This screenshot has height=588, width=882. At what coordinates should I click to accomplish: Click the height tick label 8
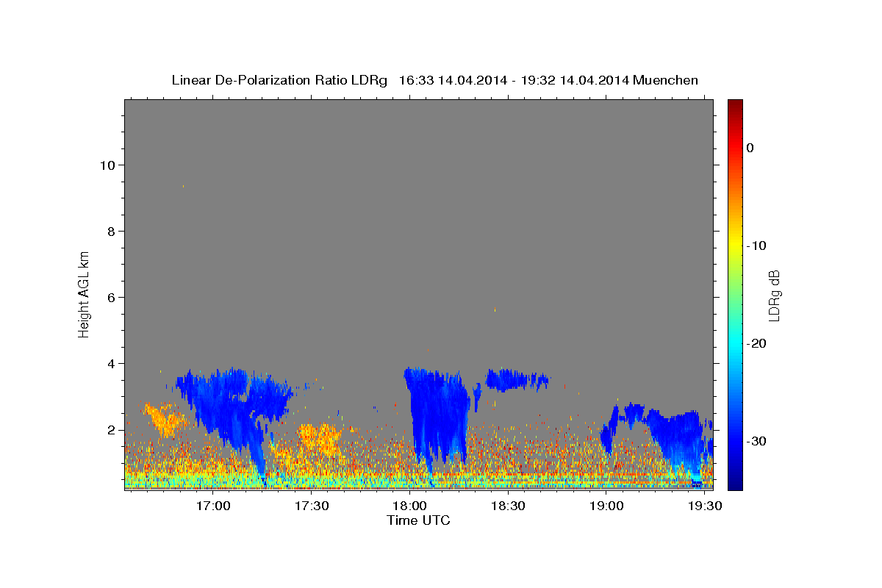[x=112, y=231]
